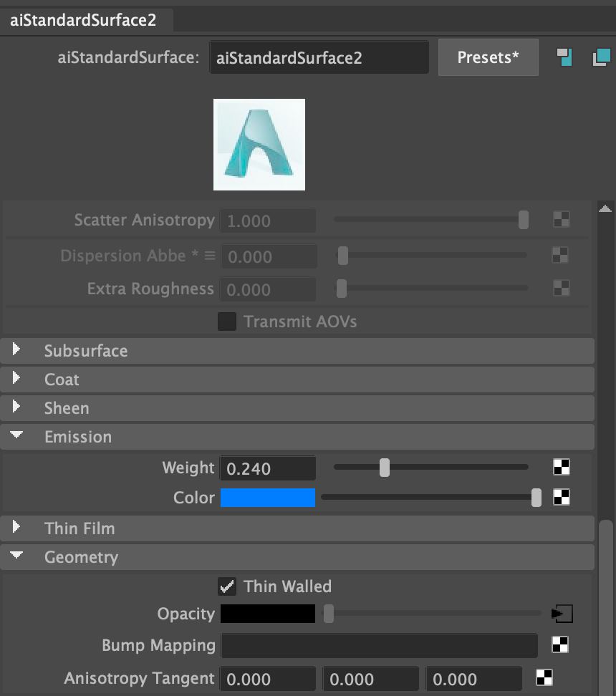Click the Emission Color label

coord(194,498)
